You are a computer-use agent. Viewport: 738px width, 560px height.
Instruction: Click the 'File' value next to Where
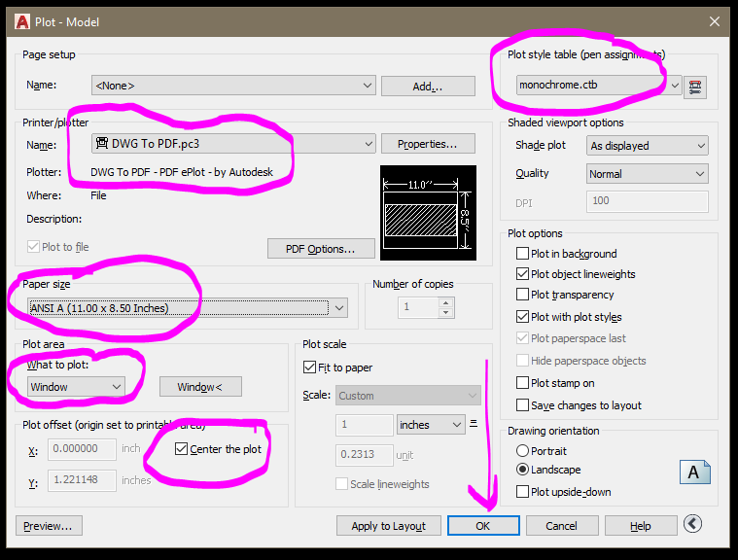(98, 195)
